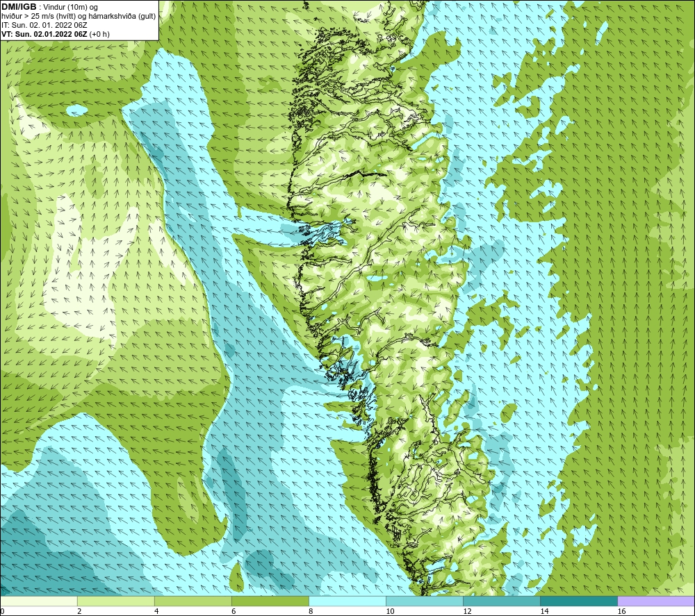Click the 0–2 m/s pale legend swatch

click(39, 601)
